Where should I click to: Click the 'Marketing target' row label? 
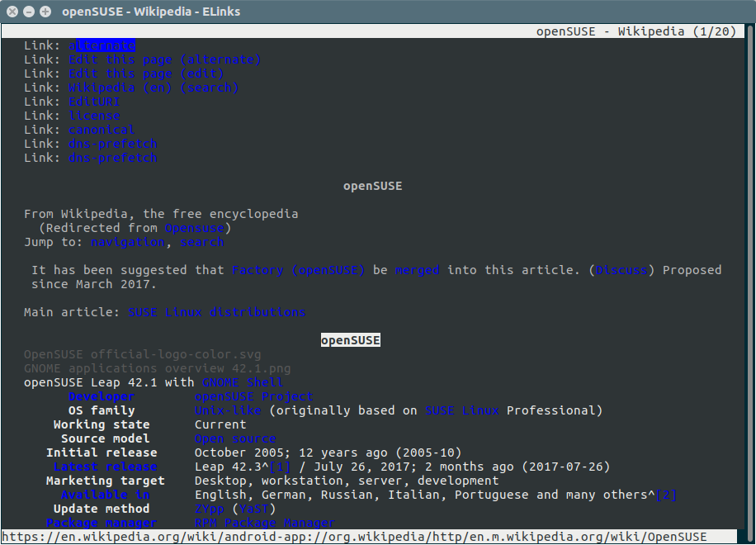(x=106, y=481)
